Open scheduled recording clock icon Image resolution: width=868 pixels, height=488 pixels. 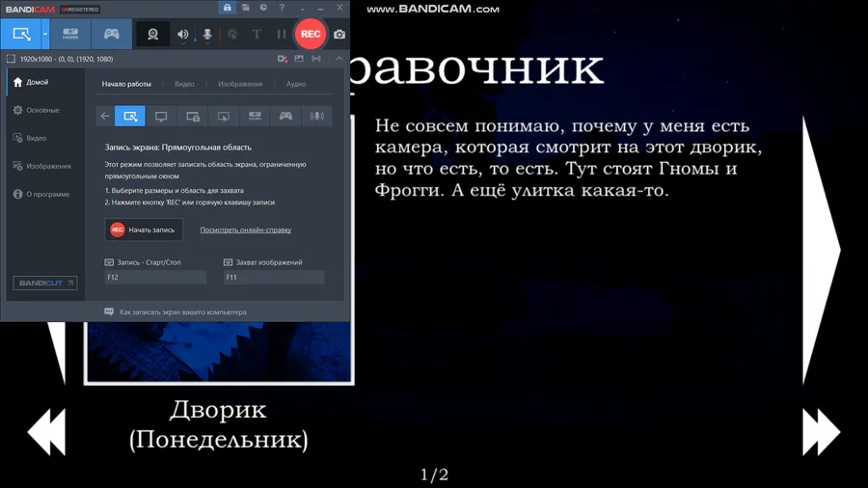tap(263, 8)
